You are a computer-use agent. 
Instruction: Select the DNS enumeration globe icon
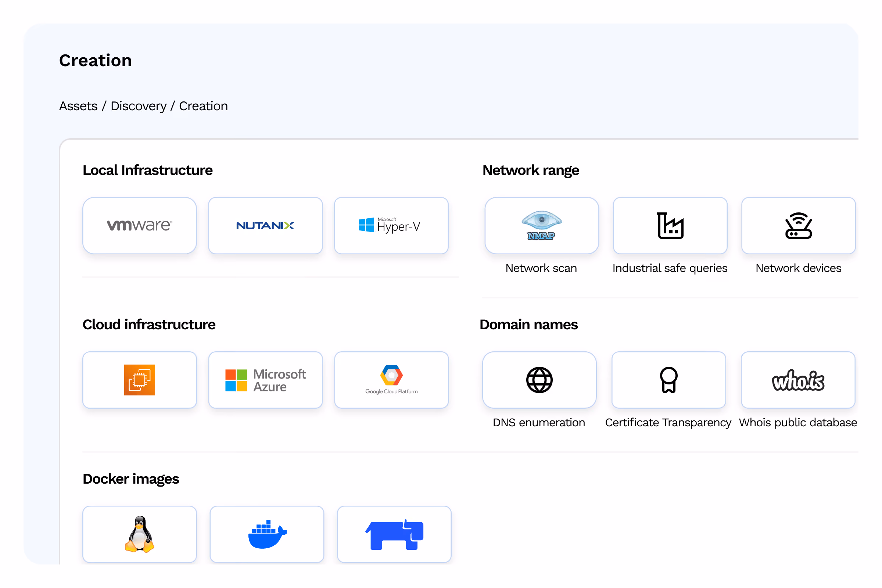539,380
